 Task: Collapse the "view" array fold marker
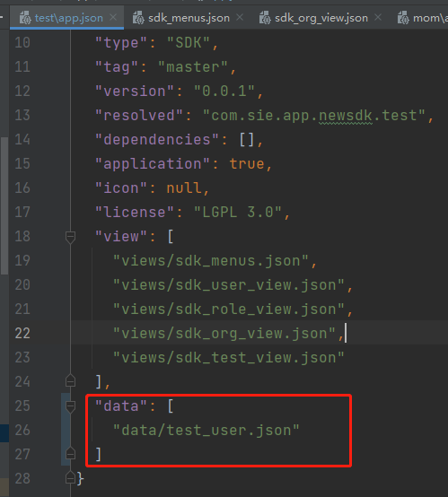tap(70, 237)
